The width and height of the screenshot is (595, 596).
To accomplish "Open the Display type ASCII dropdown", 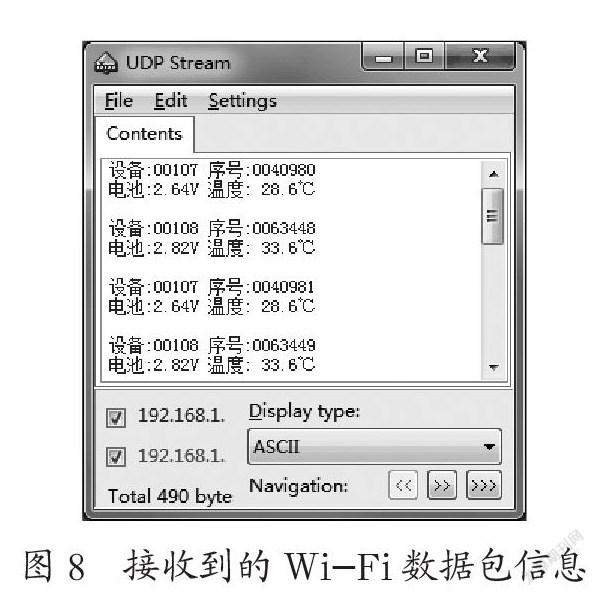I will coord(374,446).
